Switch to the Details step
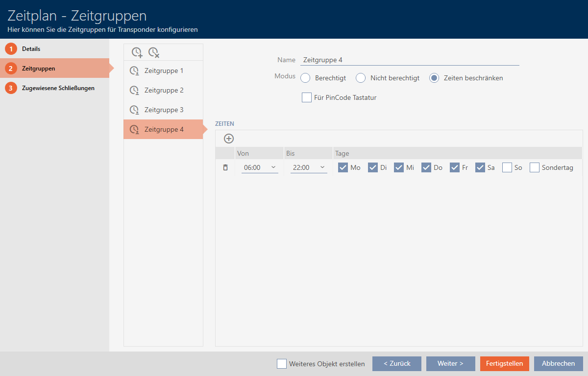Screen dimensions: 588x376 click(x=31, y=49)
